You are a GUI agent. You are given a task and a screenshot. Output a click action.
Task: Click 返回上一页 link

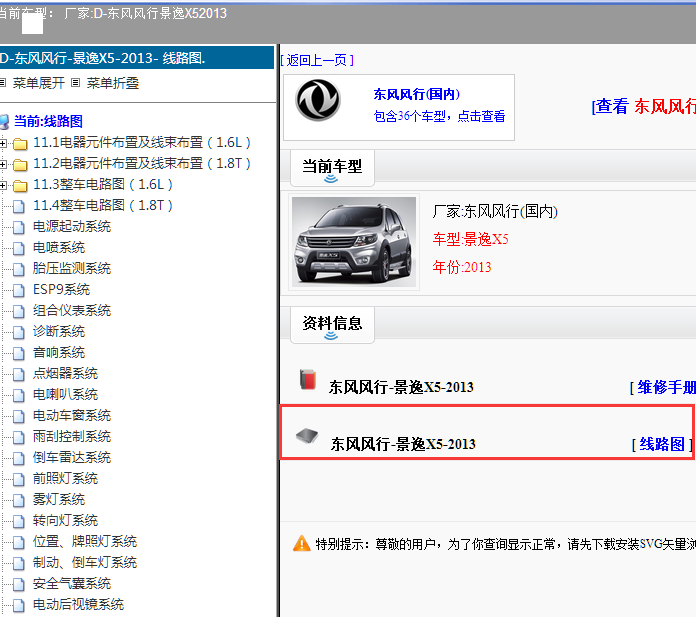[317, 60]
